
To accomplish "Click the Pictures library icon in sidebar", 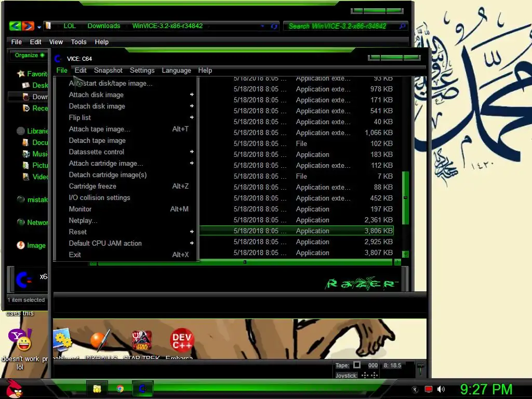I will click(26, 165).
